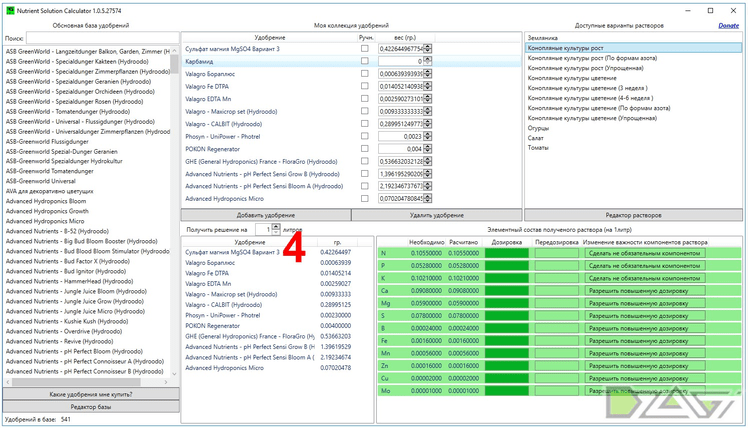Click the Удобрение column header in collection
Viewport: 748px width, 428px height.
pyautogui.click(x=270, y=37)
